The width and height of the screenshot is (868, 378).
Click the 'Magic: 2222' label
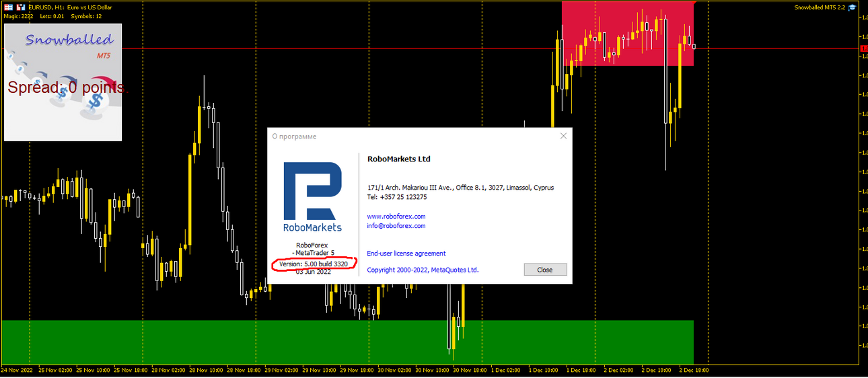pos(18,16)
